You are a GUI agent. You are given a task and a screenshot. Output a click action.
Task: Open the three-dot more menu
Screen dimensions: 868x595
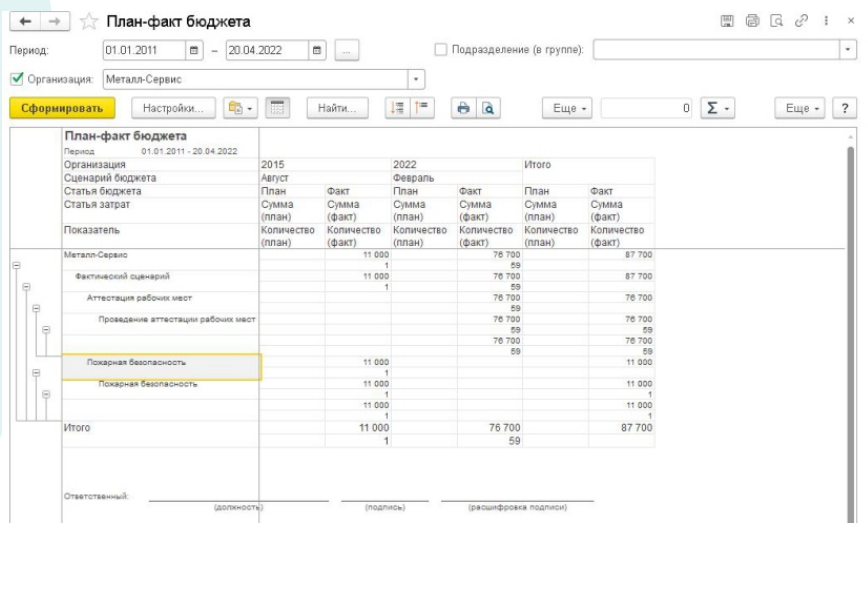pyautogui.click(x=826, y=21)
